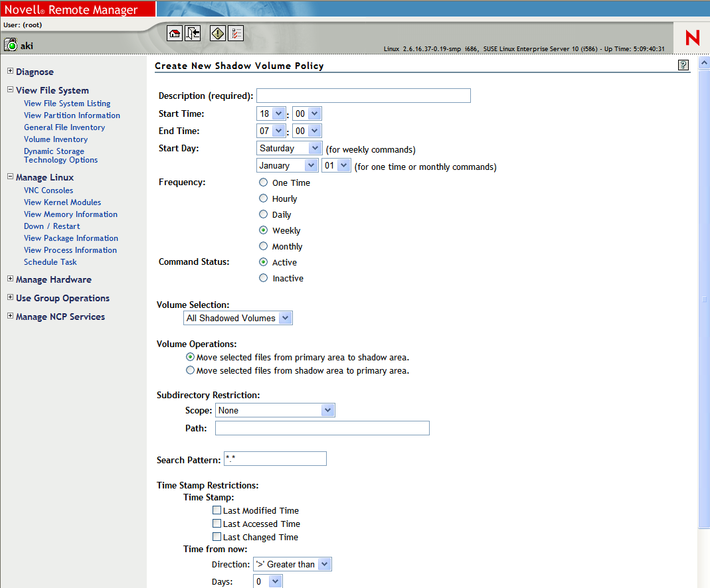Check the Last Accessed Time box
The width and height of the screenshot is (710, 588).
(217, 524)
